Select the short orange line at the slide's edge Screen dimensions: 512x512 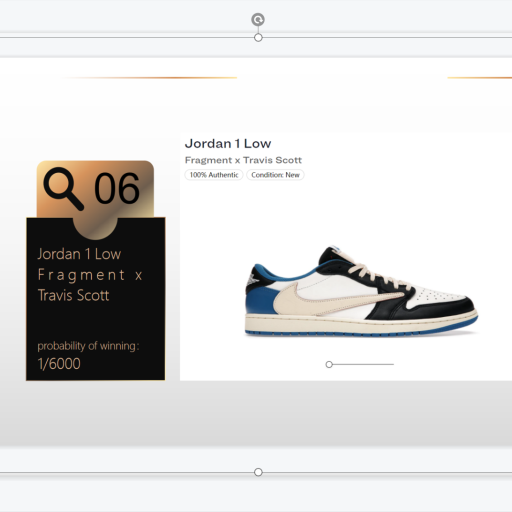point(479,78)
